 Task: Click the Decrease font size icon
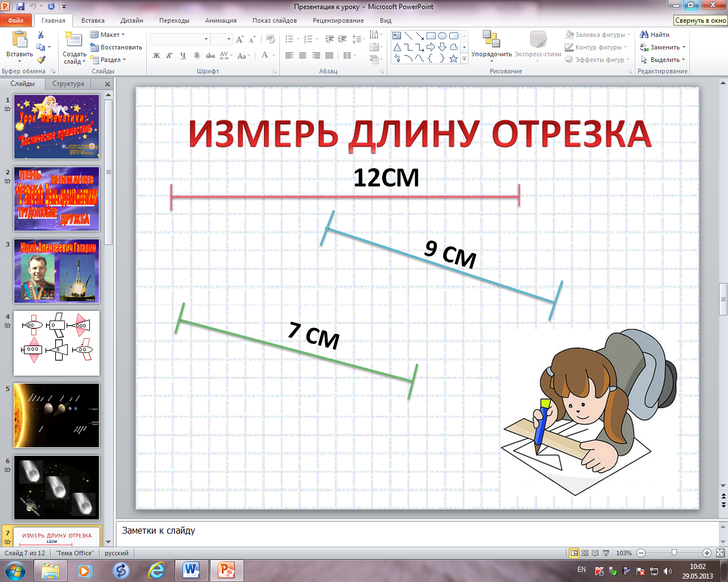pyautogui.click(x=253, y=39)
